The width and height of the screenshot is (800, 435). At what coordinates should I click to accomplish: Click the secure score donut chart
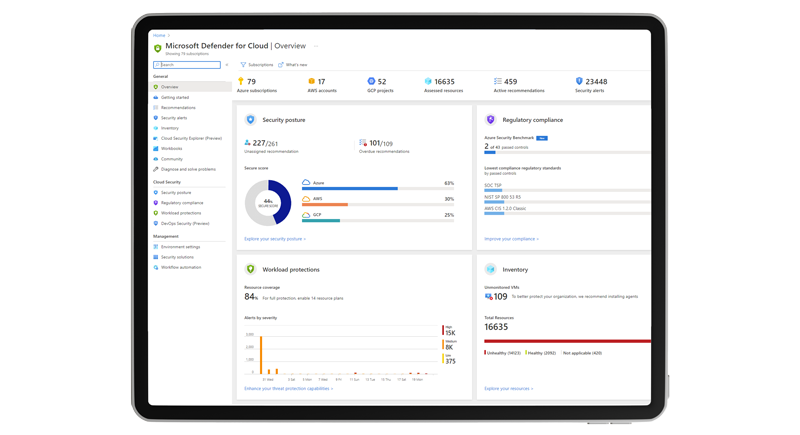tap(268, 202)
